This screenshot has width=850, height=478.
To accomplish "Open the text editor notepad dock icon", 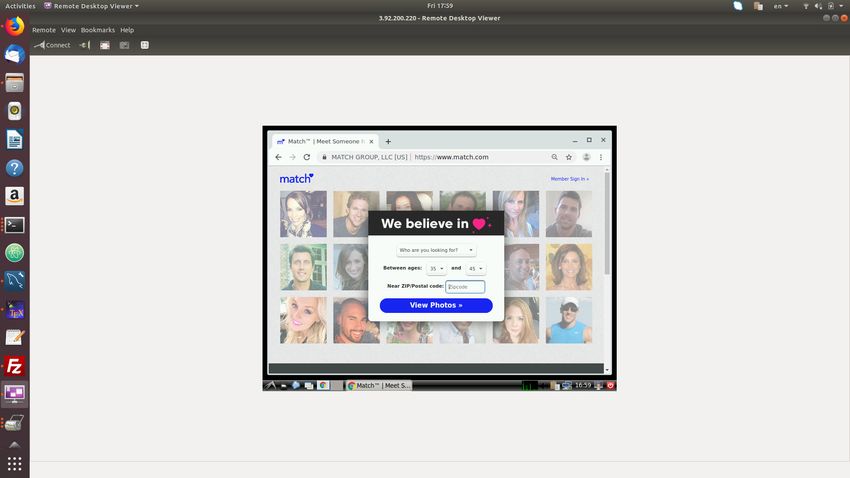I will (x=15, y=338).
